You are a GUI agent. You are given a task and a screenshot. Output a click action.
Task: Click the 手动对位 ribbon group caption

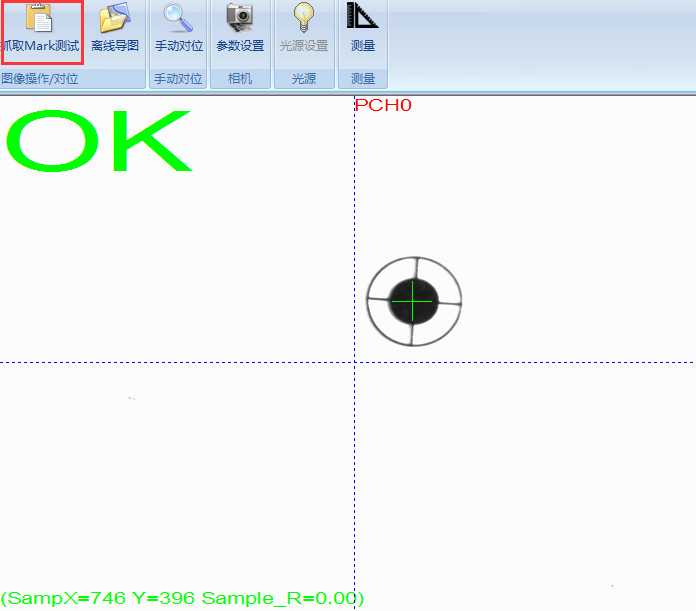[178, 78]
